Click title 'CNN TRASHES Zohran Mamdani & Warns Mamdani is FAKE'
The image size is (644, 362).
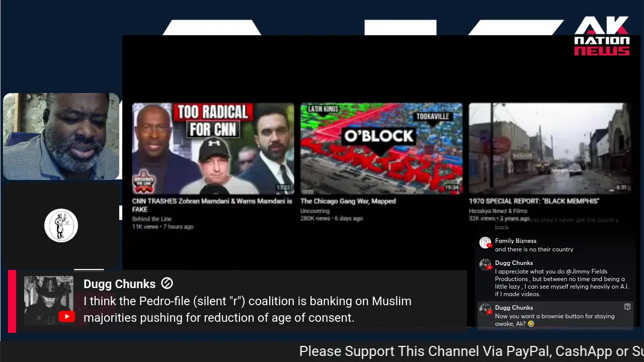212,205
